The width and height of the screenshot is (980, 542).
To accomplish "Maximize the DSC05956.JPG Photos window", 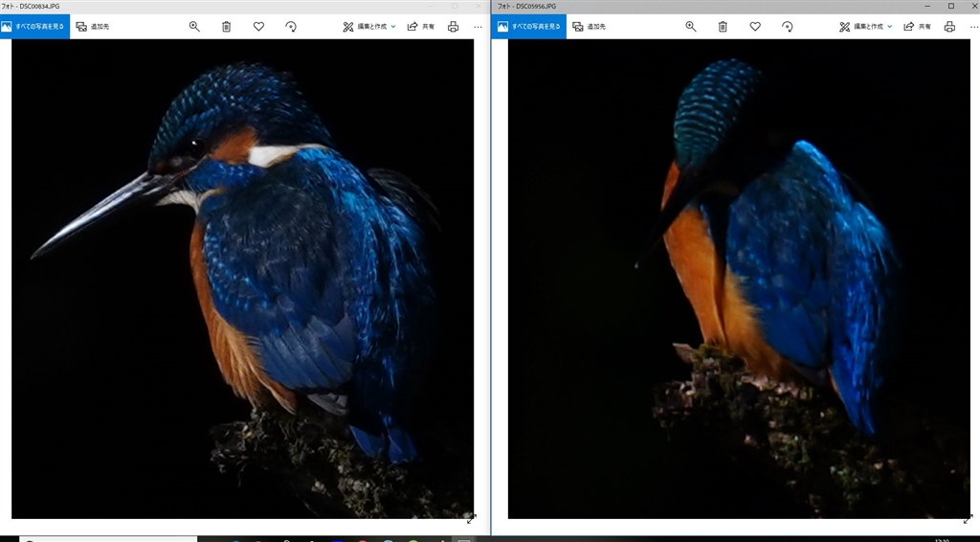I will tap(951, 7).
